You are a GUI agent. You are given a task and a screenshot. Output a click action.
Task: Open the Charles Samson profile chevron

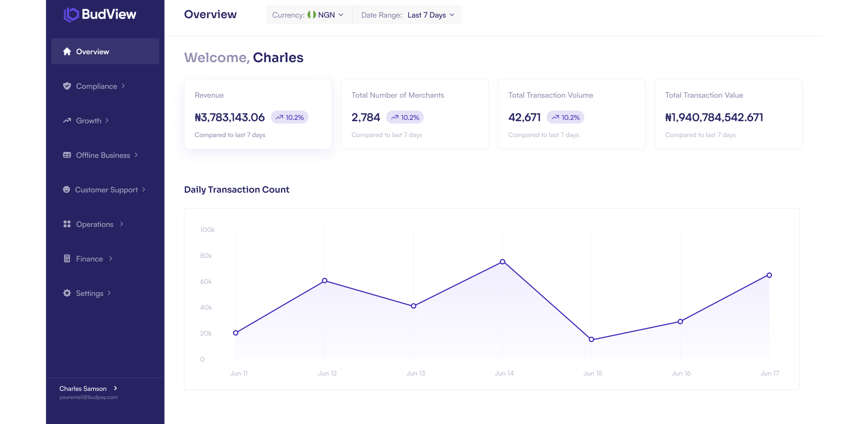tap(116, 388)
